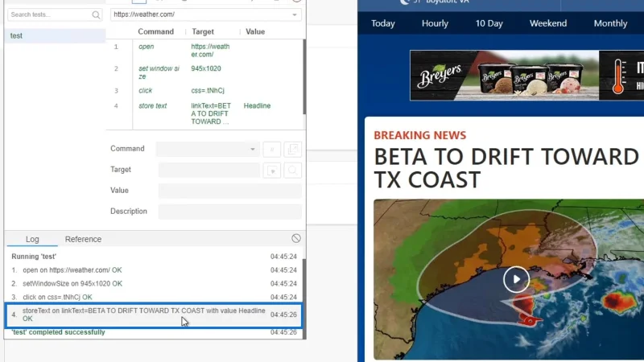The height and width of the screenshot is (362, 644).
Task: Click the command table vertical scrollbar
Action: coord(304,76)
